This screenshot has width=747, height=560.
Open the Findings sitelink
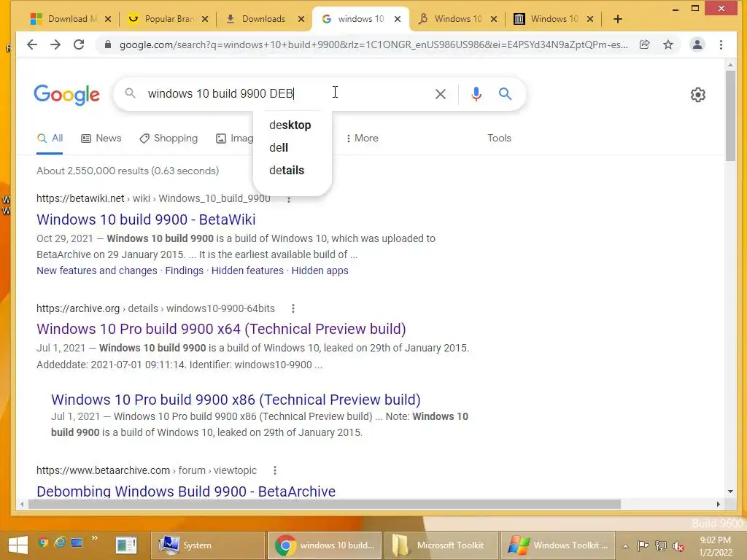pos(185,271)
